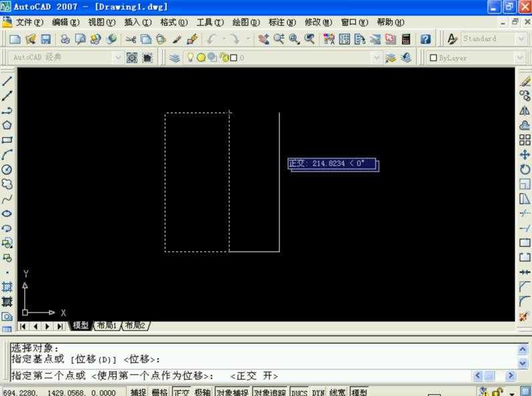The image size is (532, 396).
Task: Click the Scale tool
Action: (525, 184)
